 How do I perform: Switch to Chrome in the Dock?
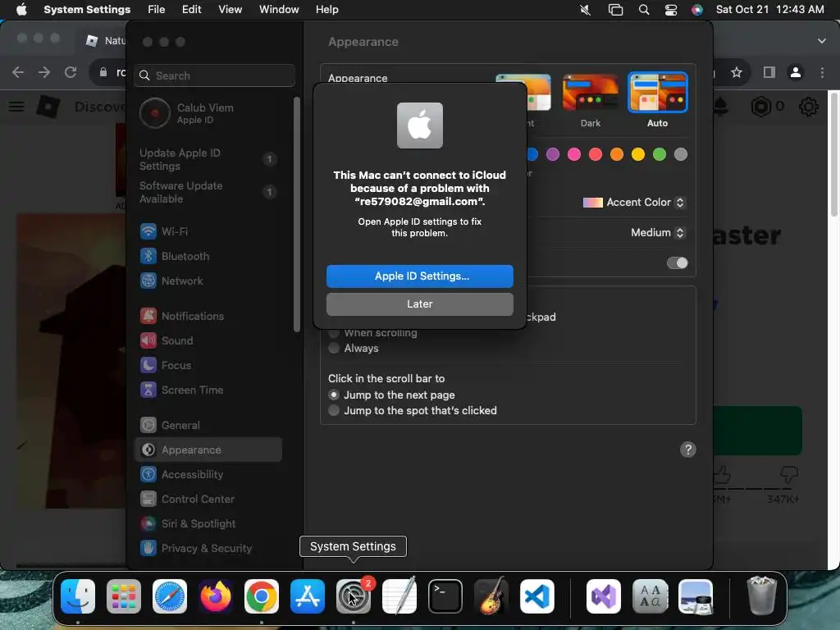pyautogui.click(x=262, y=596)
